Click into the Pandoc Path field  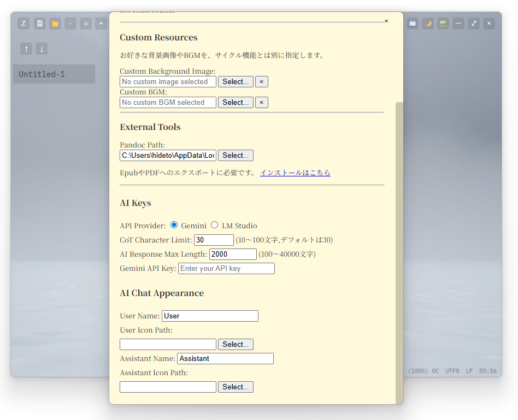tap(168, 155)
